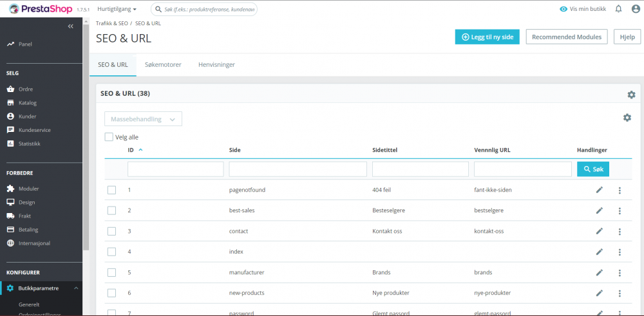The height and width of the screenshot is (316, 644).
Task: Check the Velg alle checkbox
Action: tap(109, 137)
